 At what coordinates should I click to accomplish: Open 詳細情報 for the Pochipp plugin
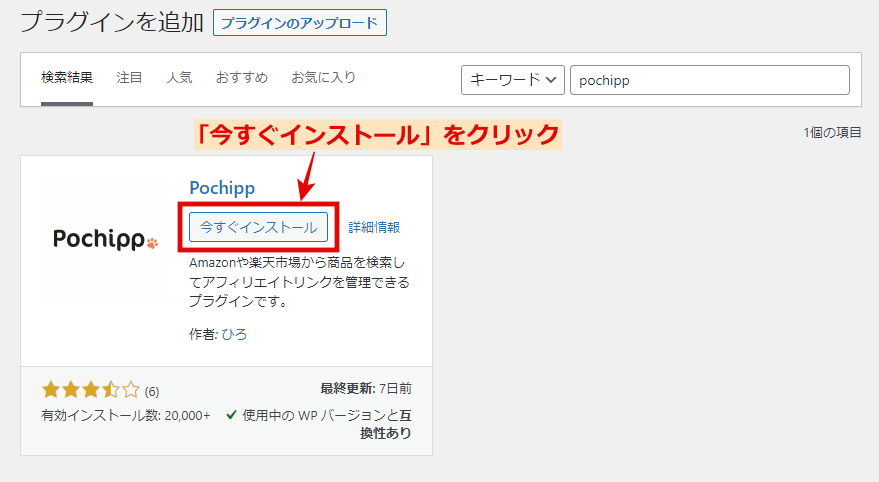[x=374, y=227]
